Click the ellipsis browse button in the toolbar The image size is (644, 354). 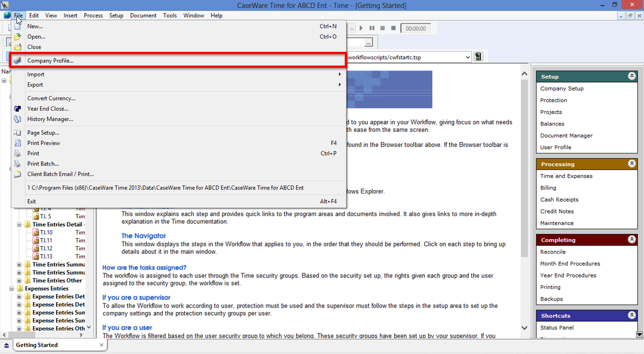(368, 43)
